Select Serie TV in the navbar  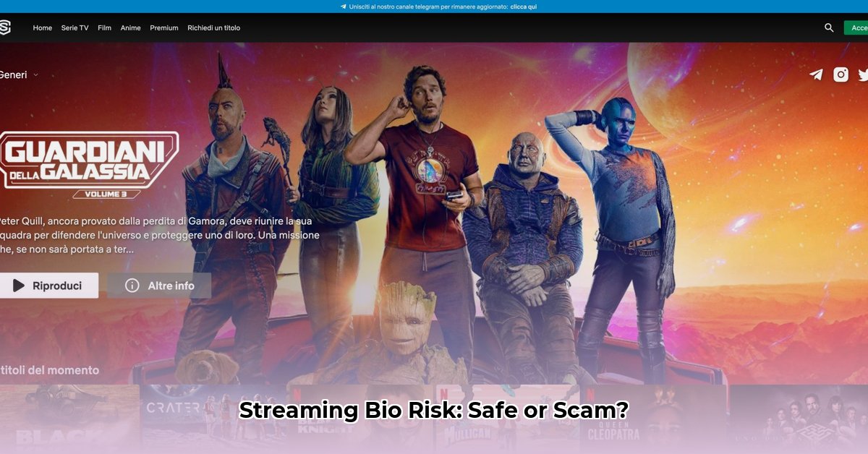75,27
